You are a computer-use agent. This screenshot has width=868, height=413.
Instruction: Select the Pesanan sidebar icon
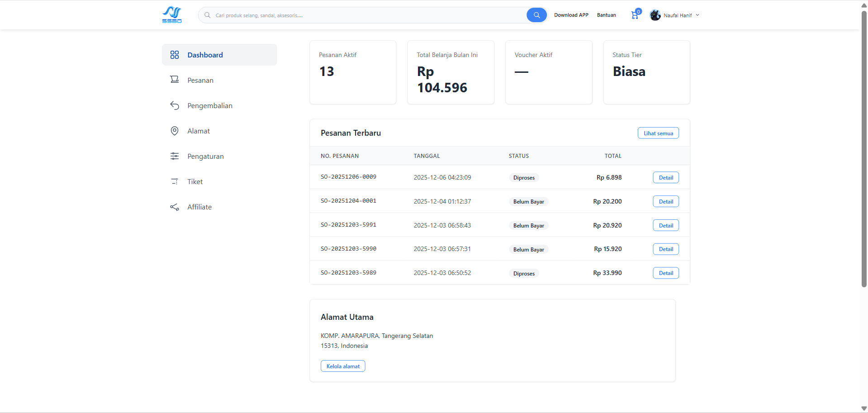pos(175,80)
